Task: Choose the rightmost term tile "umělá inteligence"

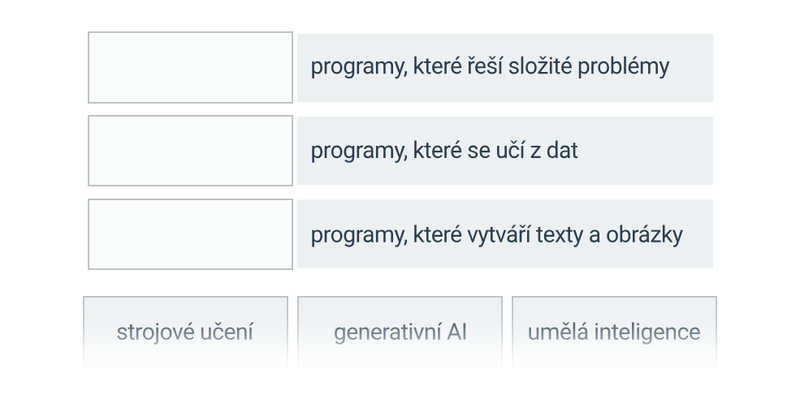Action: tap(614, 331)
